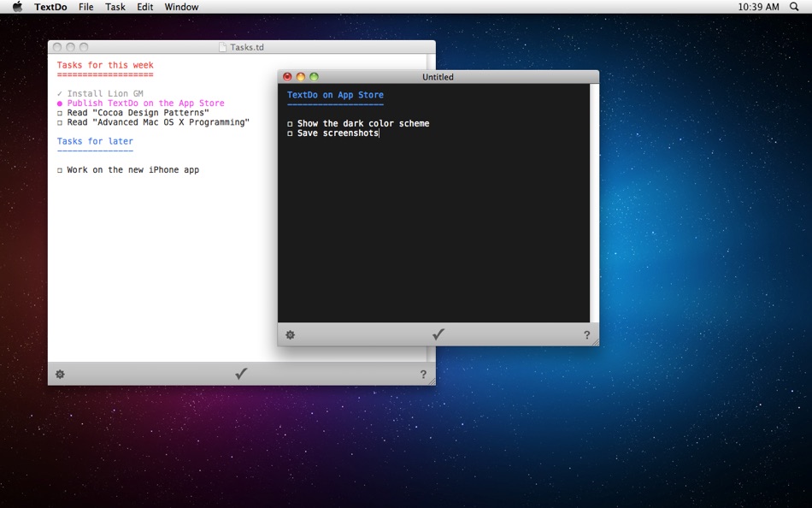Viewport: 812px width, 508px height.
Task: Open the Apple menu
Action: pos(17,7)
